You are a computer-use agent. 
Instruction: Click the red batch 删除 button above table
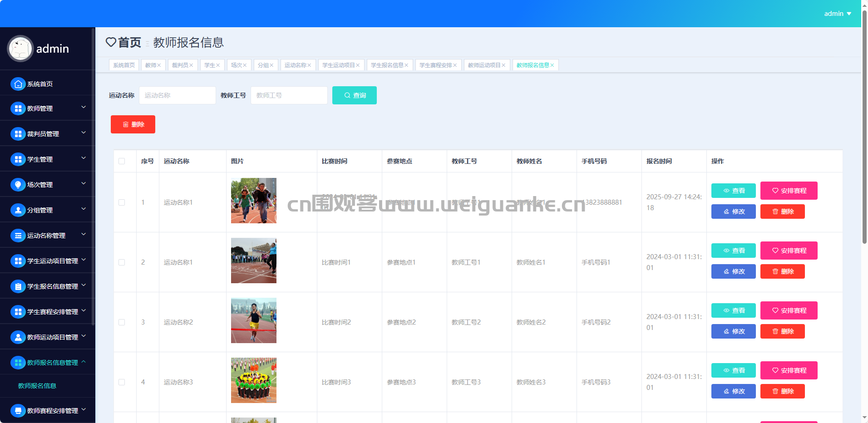coord(133,124)
